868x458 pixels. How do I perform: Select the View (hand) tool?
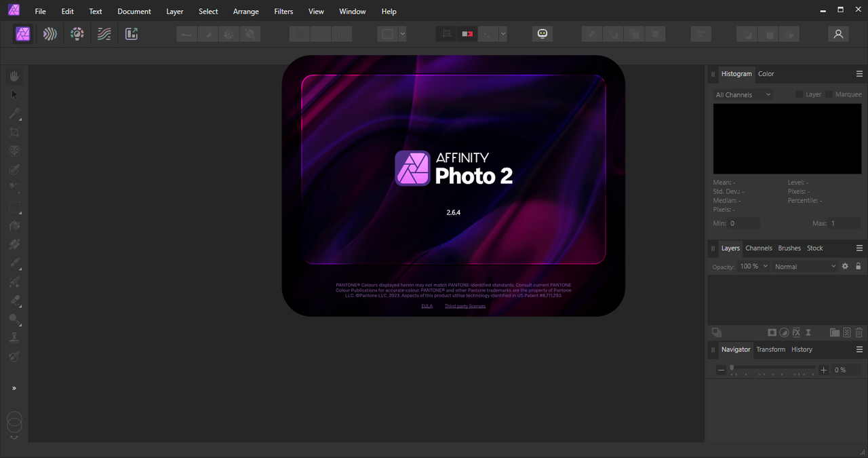coord(14,76)
